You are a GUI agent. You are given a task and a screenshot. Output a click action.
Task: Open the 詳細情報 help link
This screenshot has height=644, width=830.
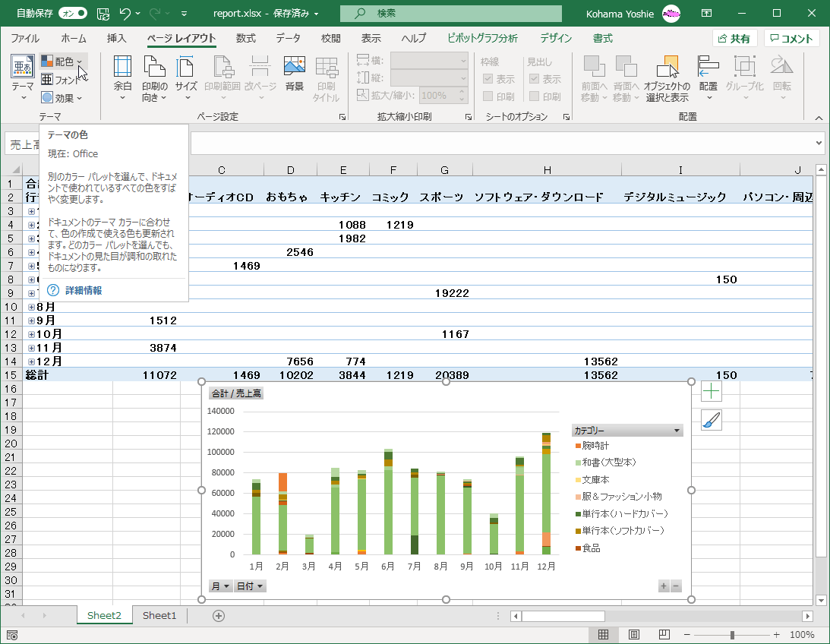tap(83, 290)
